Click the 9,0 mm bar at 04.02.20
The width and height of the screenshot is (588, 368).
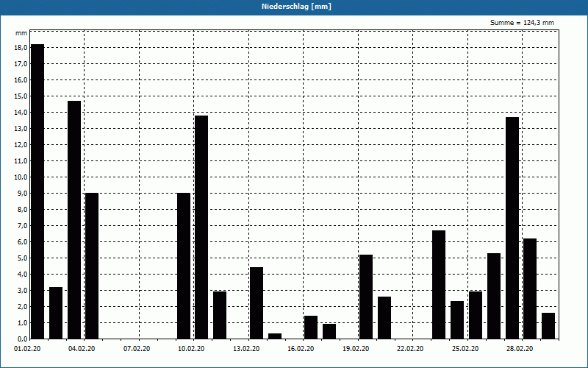(93, 266)
